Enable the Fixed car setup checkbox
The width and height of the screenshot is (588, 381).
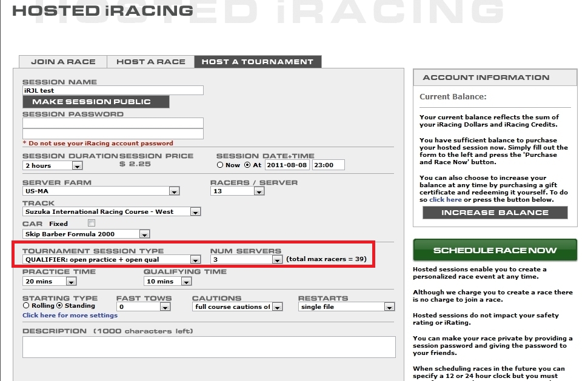92,224
